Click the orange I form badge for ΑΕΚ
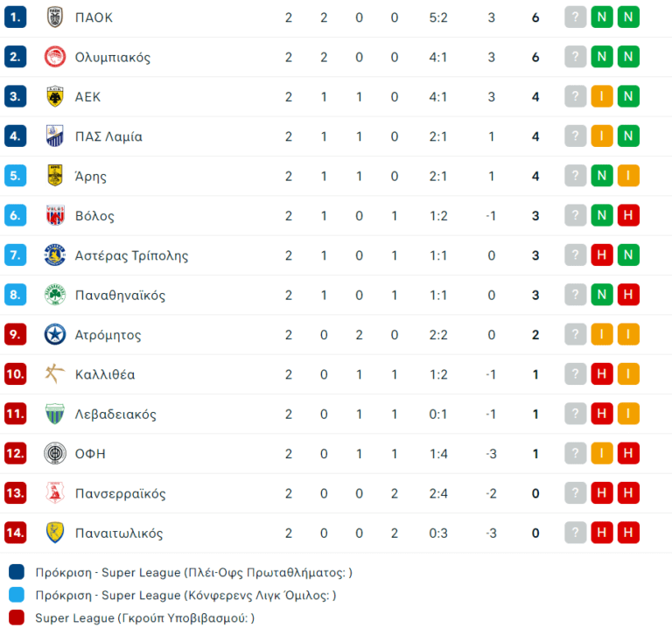Viewport: 672px width, 628px height. [x=601, y=97]
